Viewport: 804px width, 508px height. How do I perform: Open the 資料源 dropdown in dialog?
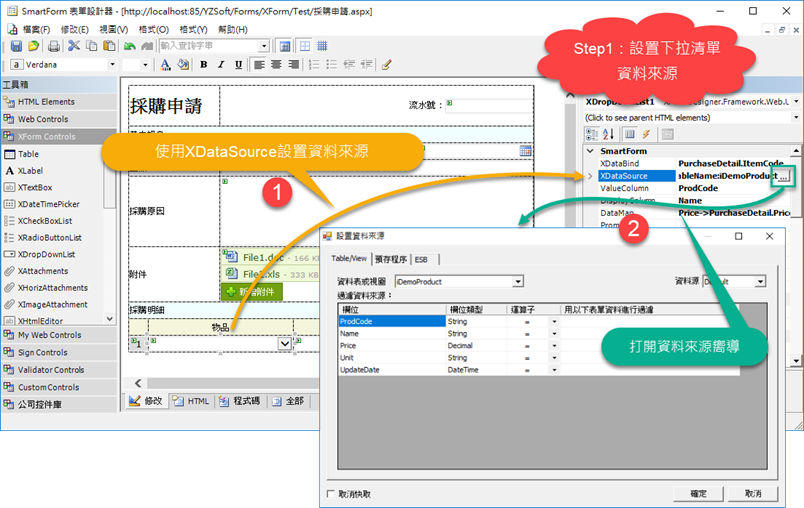tap(760, 282)
